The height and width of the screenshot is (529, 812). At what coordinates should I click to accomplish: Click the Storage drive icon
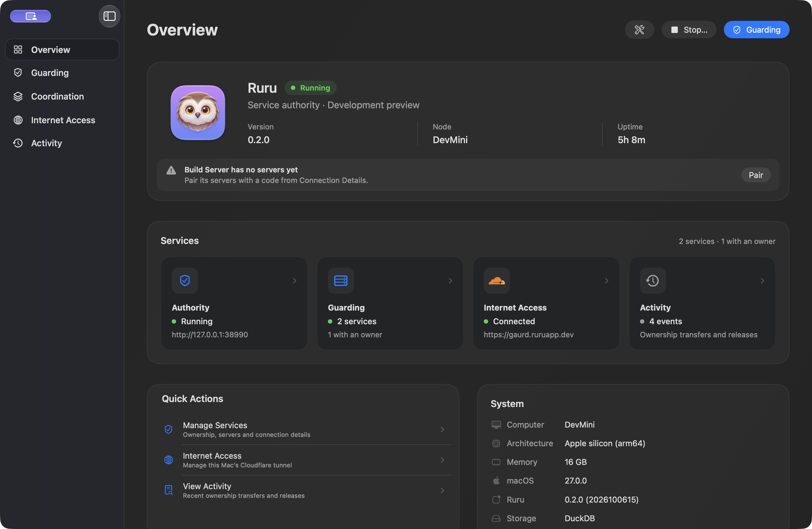click(496, 518)
